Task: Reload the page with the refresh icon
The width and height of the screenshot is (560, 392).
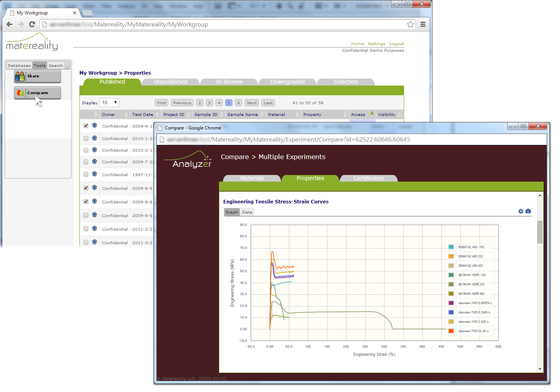Action: pos(32,24)
